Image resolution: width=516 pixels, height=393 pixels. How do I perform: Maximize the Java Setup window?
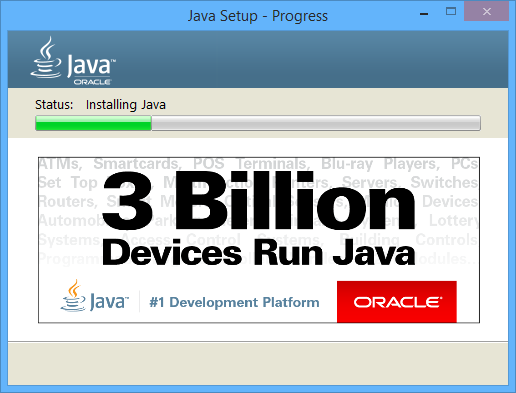(451, 12)
